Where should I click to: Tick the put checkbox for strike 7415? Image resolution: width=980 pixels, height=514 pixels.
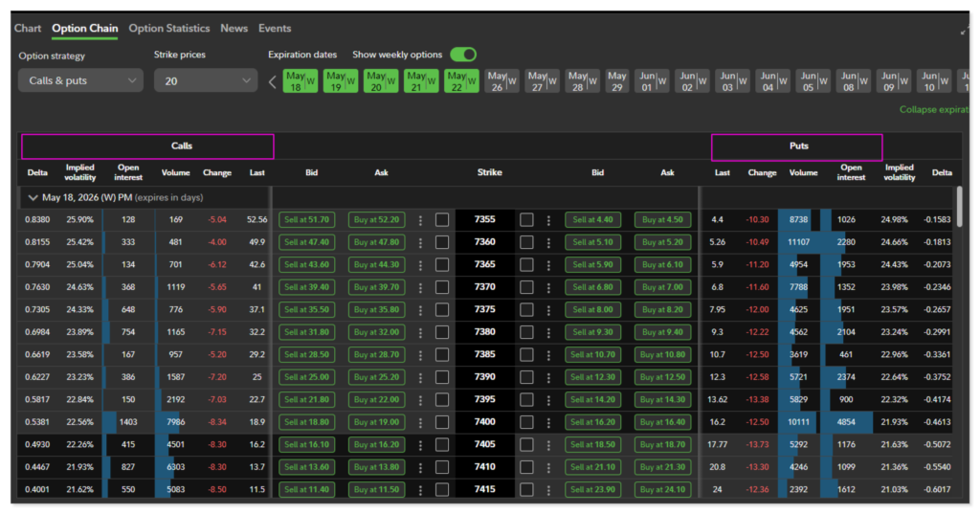(x=527, y=490)
